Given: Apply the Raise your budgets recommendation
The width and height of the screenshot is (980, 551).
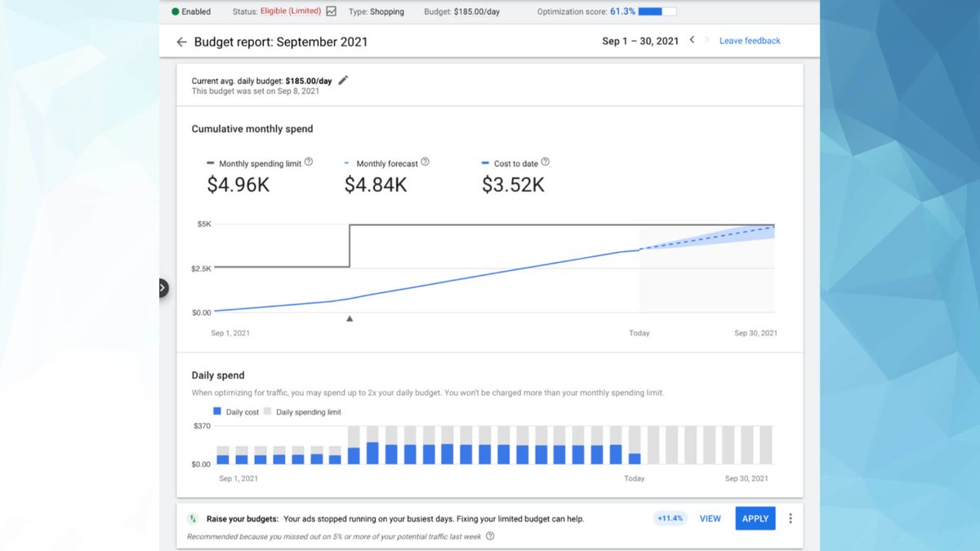Looking at the screenshot, I should coord(755,518).
